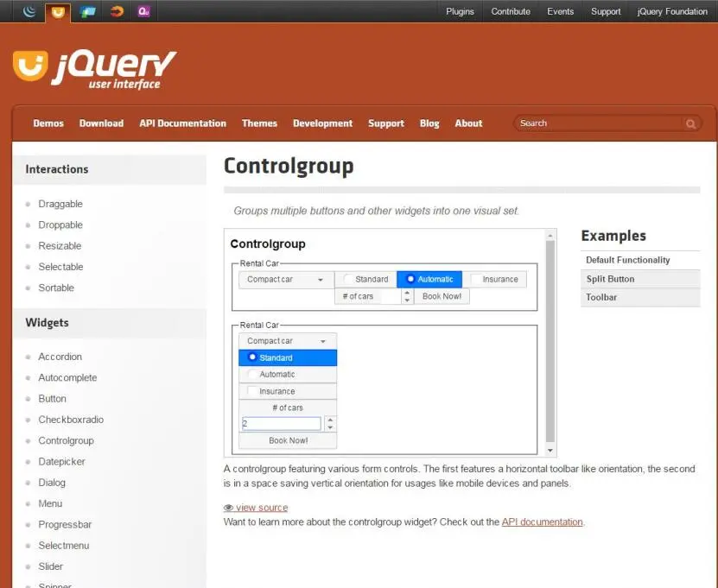Increase number of cars in horizontal spinner
The height and width of the screenshot is (588, 718).
(407, 293)
